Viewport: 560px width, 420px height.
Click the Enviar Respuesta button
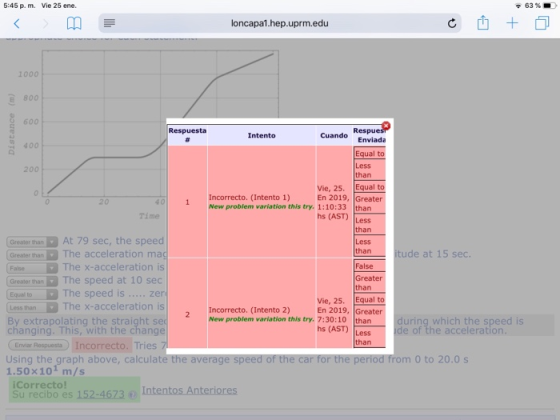(39, 345)
